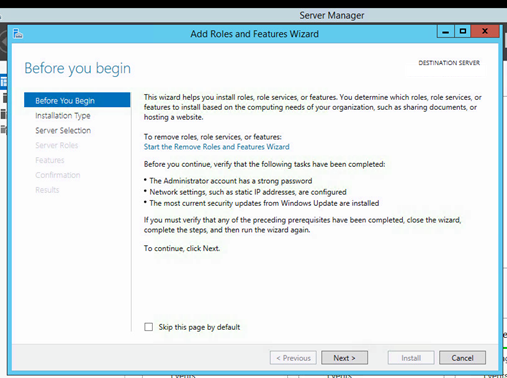Image resolution: width=507 pixels, height=378 pixels.
Task: Cancel the wizard
Action: (462, 358)
